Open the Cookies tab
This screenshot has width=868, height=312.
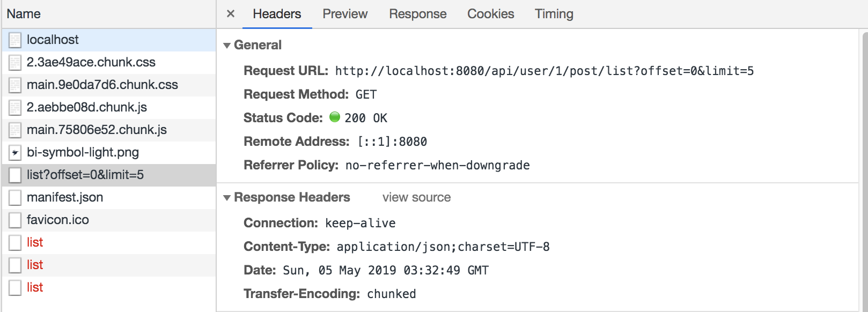point(491,14)
